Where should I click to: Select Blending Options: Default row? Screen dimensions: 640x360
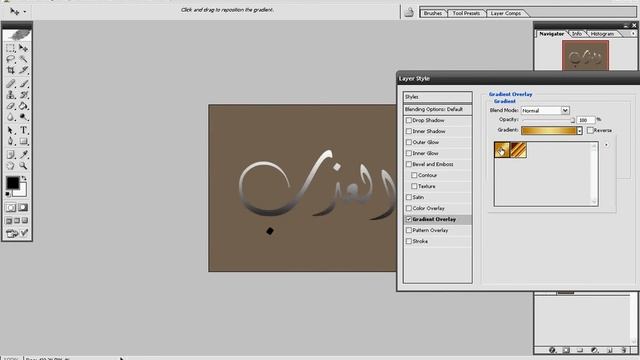pyautogui.click(x=438, y=109)
